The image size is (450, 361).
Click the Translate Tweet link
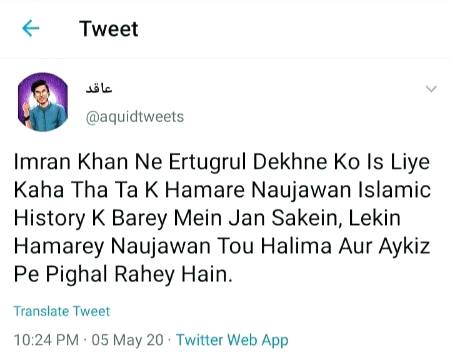pyautogui.click(x=62, y=311)
